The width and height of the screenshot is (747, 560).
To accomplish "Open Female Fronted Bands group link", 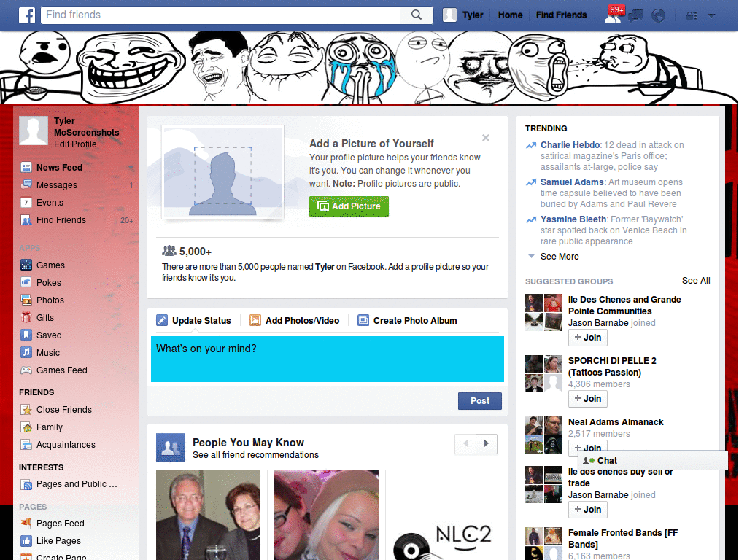I will click(x=623, y=539).
